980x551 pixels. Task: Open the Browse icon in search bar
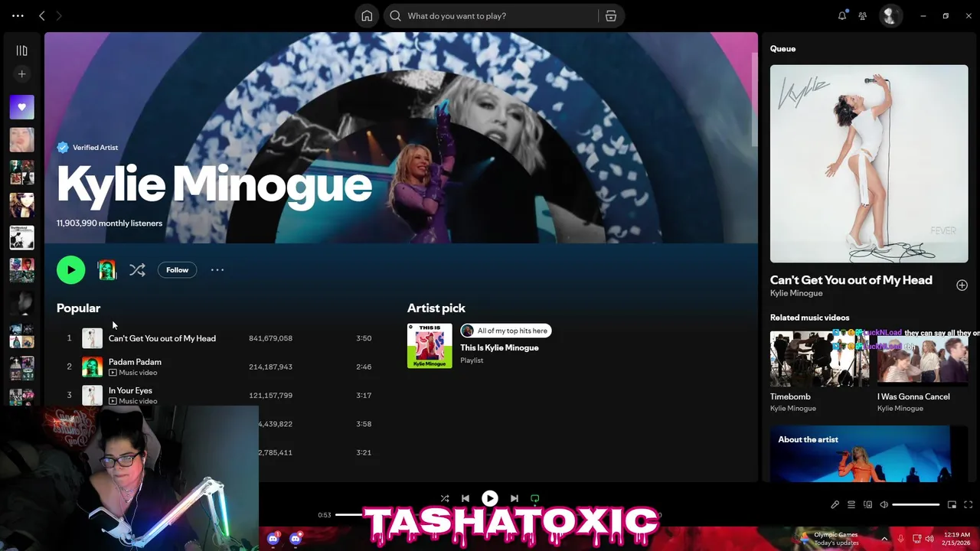click(x=611, y=15)
